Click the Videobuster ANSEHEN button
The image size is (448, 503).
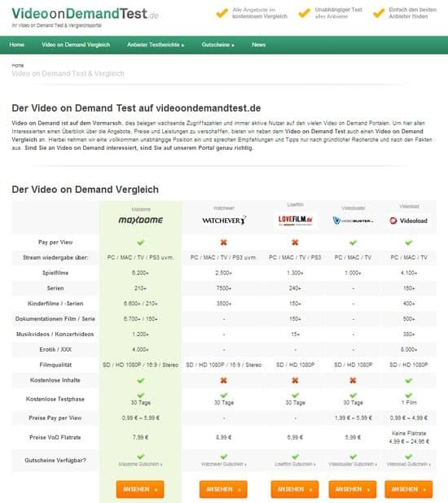point(353,489)
